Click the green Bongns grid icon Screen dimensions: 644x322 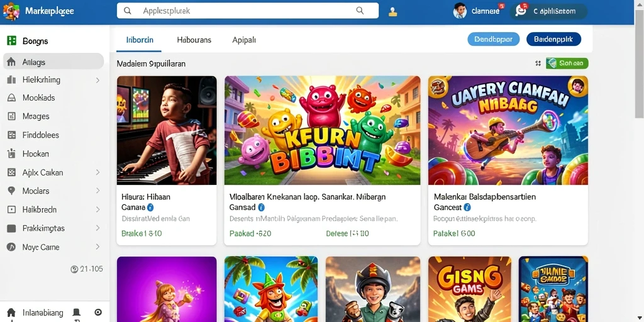[11, 41]
